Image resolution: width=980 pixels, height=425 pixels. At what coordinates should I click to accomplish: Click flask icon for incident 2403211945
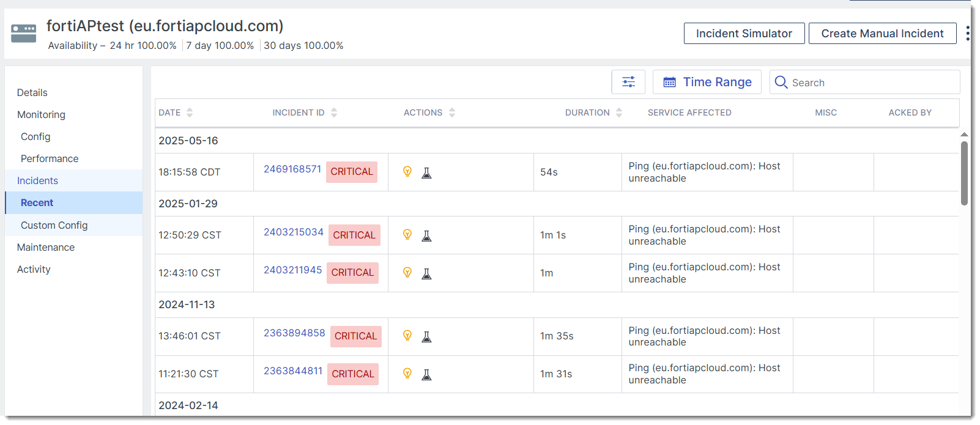tap(427, 274)
